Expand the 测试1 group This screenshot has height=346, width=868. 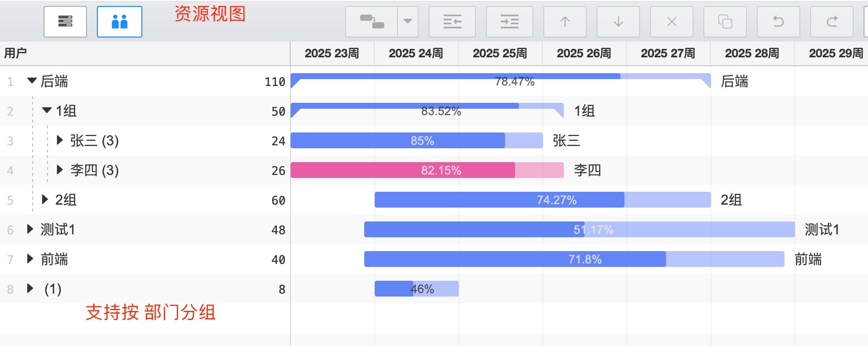pyautogui.click(x=30, y=229)
